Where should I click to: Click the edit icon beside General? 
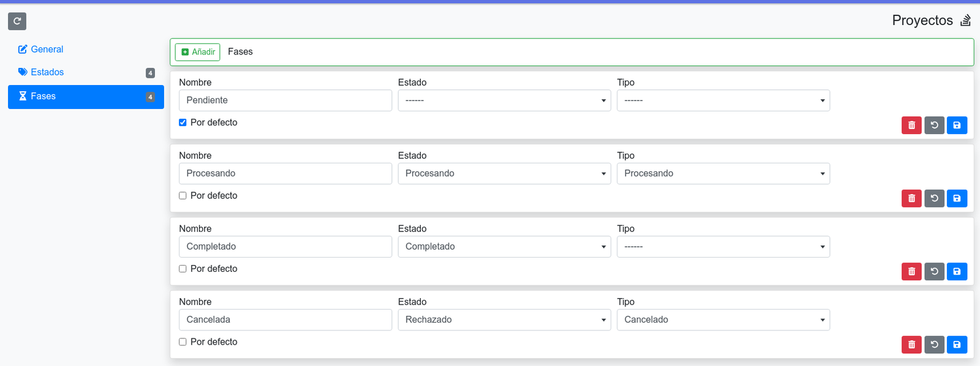pyautogui.click(x=23, y=50)
